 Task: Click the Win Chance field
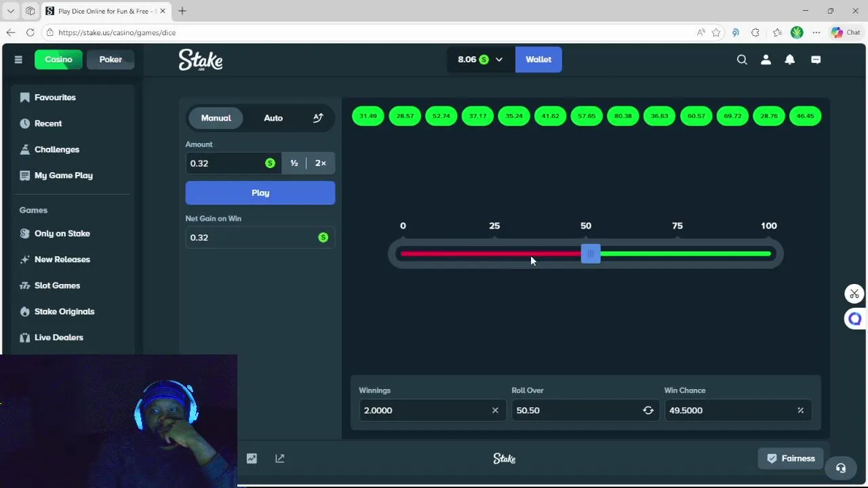738,410
